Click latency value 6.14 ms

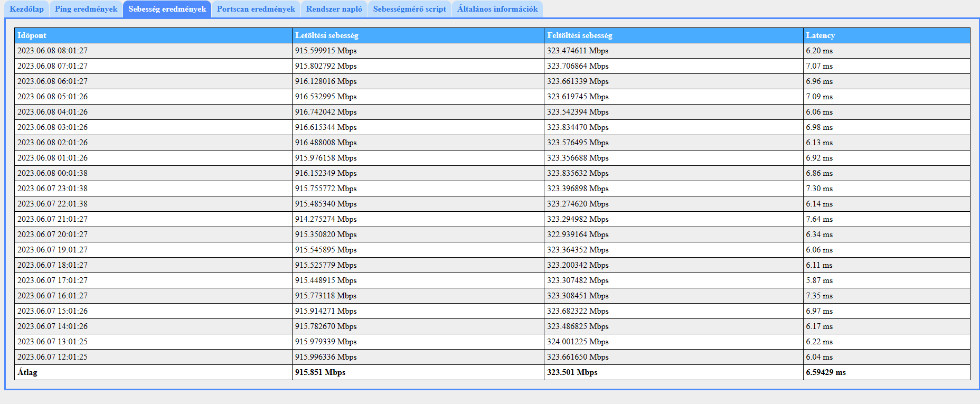[x=819, y=204]
